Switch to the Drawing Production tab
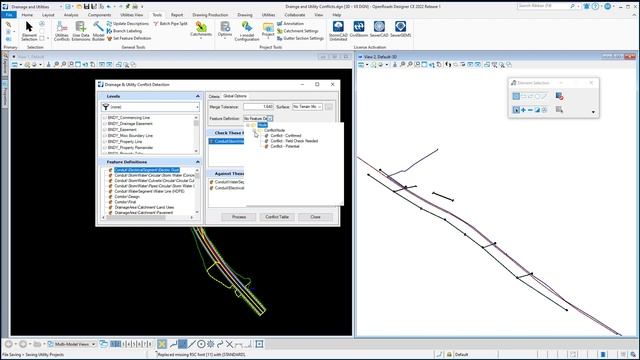The width and height of the screenshot is (640, 360). click(x=210, y=15)
